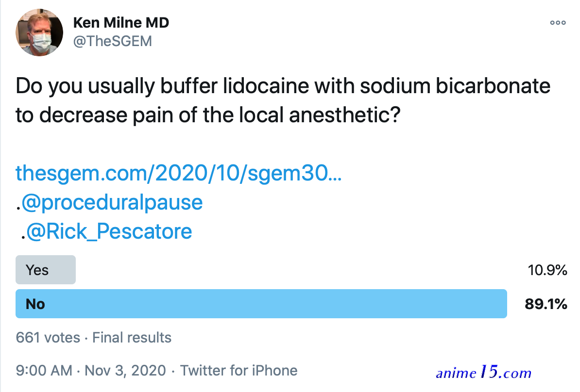Select the No poll result bar

pos(261,304)
